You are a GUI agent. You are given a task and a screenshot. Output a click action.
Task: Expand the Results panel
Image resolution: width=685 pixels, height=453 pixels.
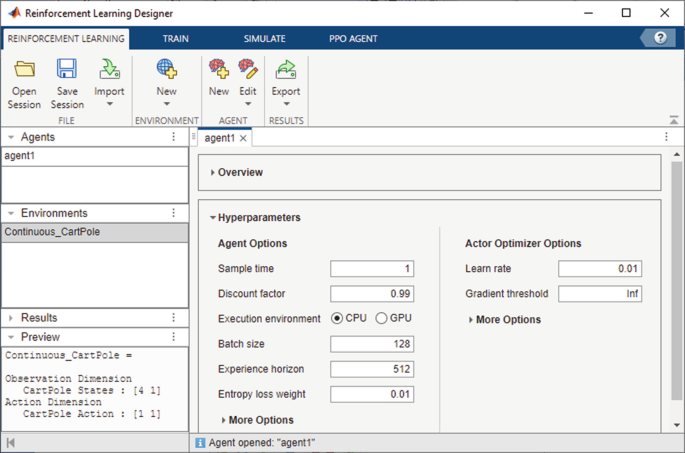tap(39, 317)
